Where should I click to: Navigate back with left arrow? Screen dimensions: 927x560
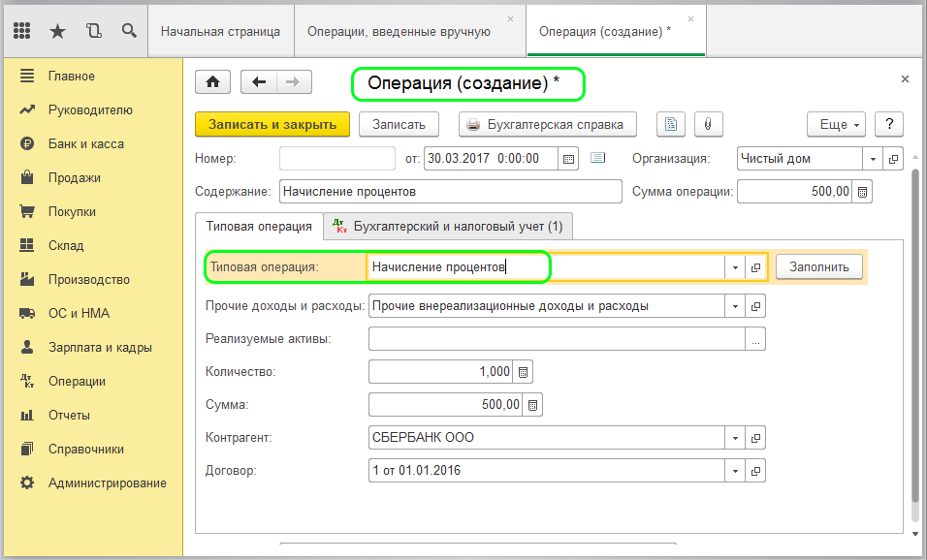(x=258, y=82)
